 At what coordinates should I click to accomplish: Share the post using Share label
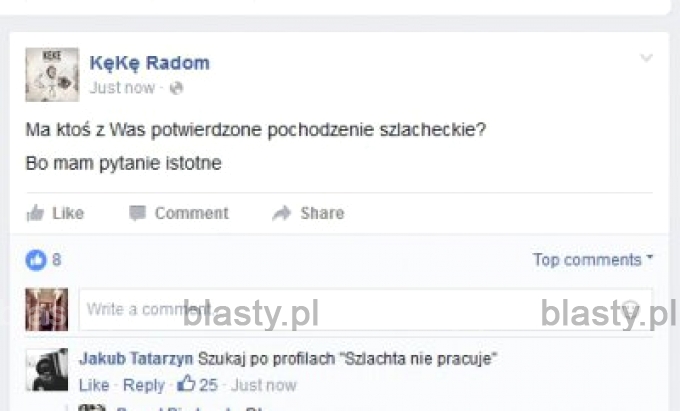pyautogui.click(x=322, y=213)
